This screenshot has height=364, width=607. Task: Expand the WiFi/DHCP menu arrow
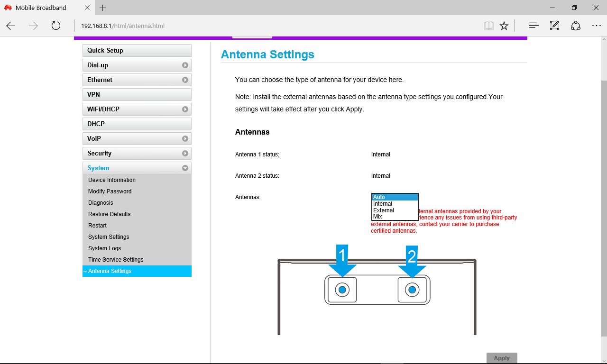(x=185, y=109)
